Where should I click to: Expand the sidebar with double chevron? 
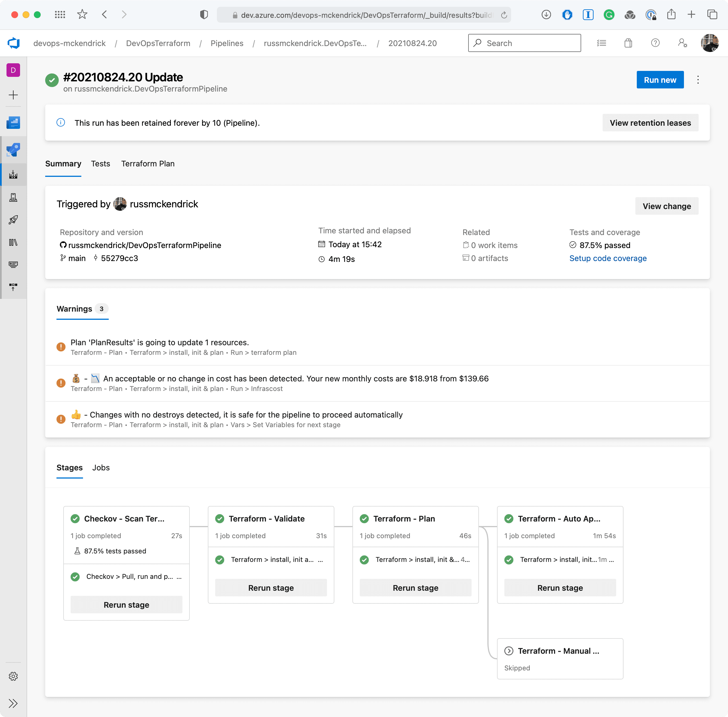(x=13, y=703)
